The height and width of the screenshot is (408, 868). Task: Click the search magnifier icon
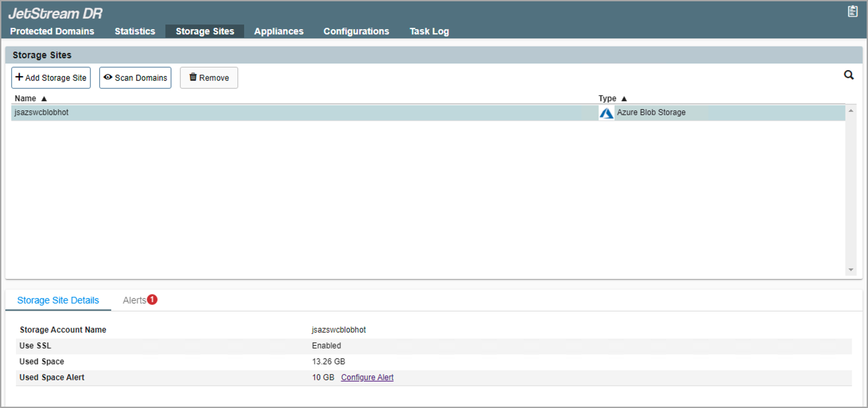(849, 75)
